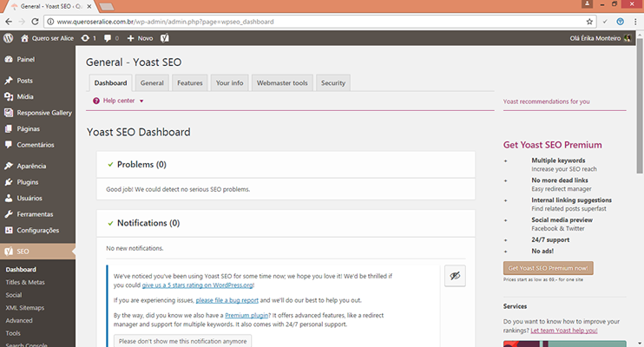This screenshot has width=644, height=347.
Task: Click user avatar next to Olá Érika Monteiro
Action: tap(628, 38)
